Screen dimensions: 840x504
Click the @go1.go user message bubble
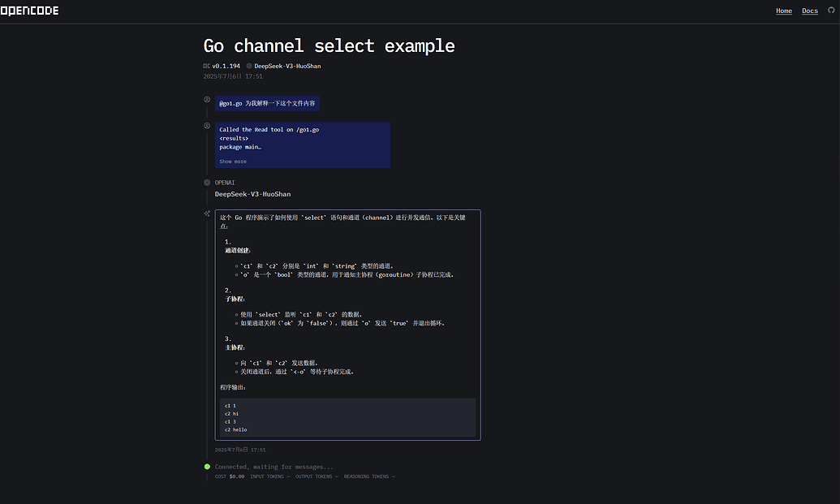[267, 103]
